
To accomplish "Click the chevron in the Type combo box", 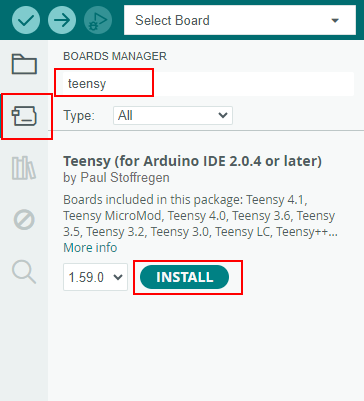I will coord(223,115).
